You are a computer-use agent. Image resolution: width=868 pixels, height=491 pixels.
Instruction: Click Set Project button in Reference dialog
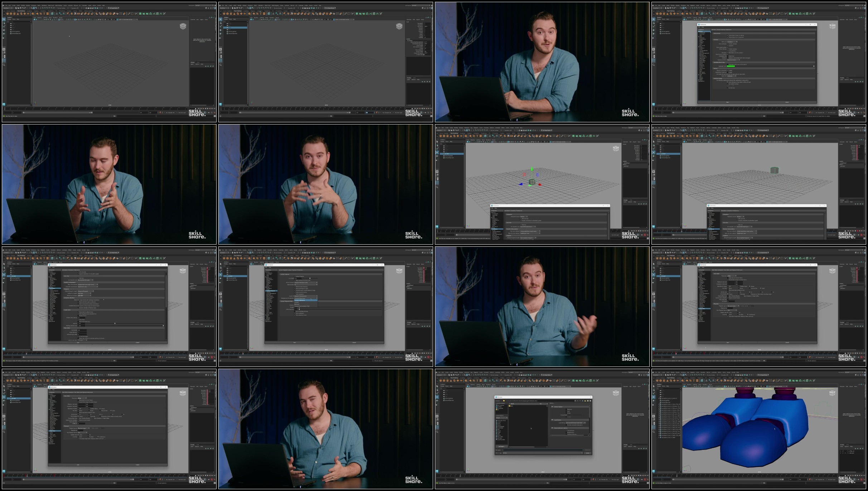click(x=501, y=447)
